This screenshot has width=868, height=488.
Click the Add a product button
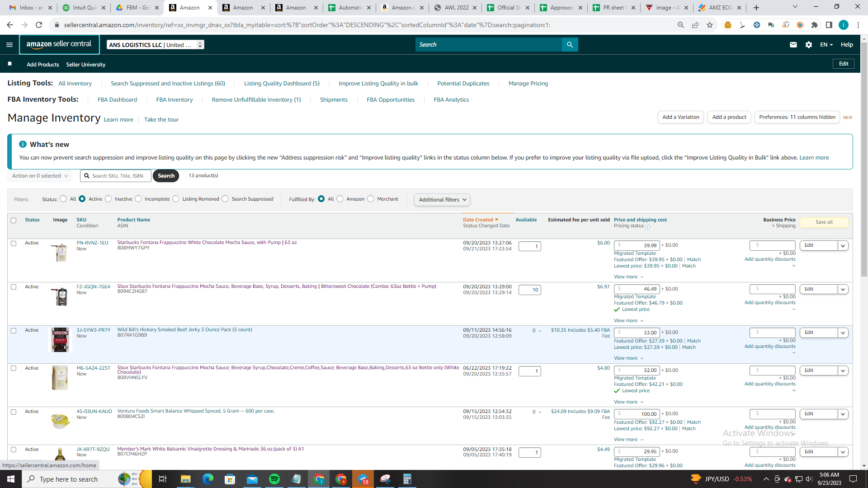pyautogui.click(x=729, y=117)
